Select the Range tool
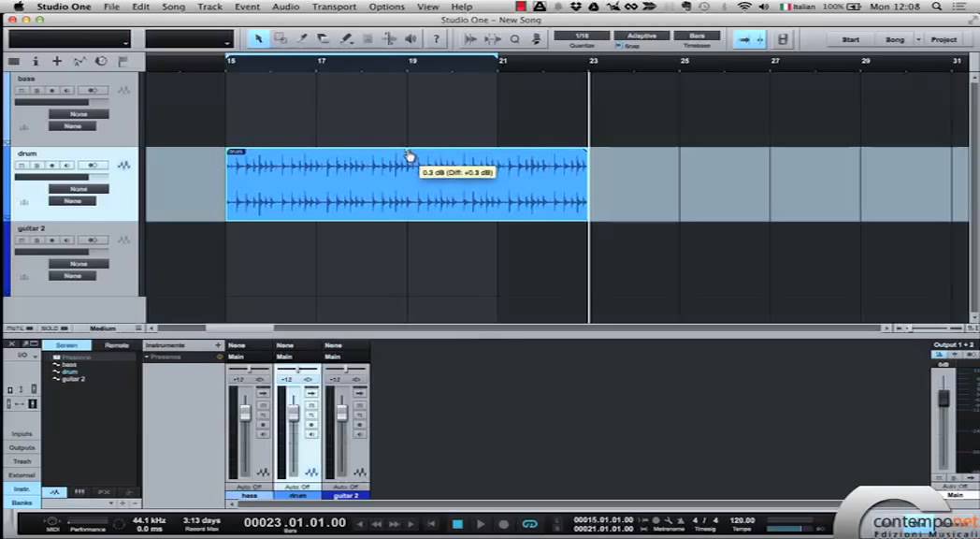Image resolution: width=980 pixels, height=539 pixels. pyautogui.click(x=281, y=39)
